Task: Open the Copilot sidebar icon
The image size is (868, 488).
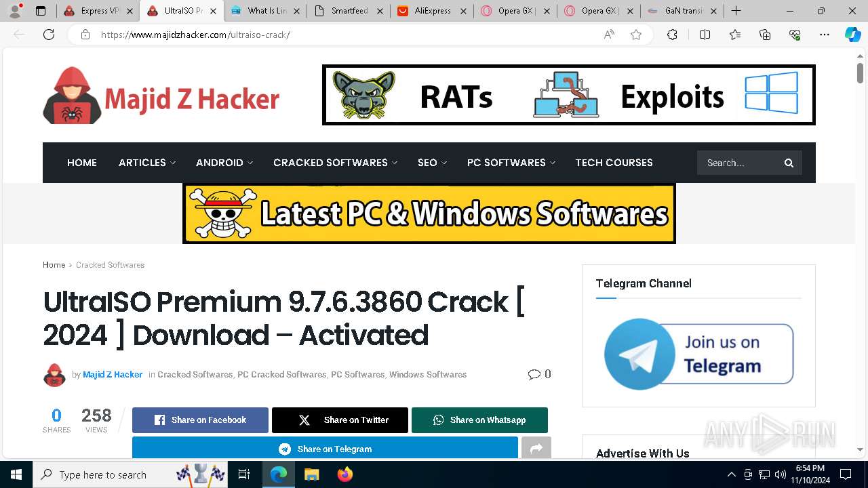Action: point(852,35)
